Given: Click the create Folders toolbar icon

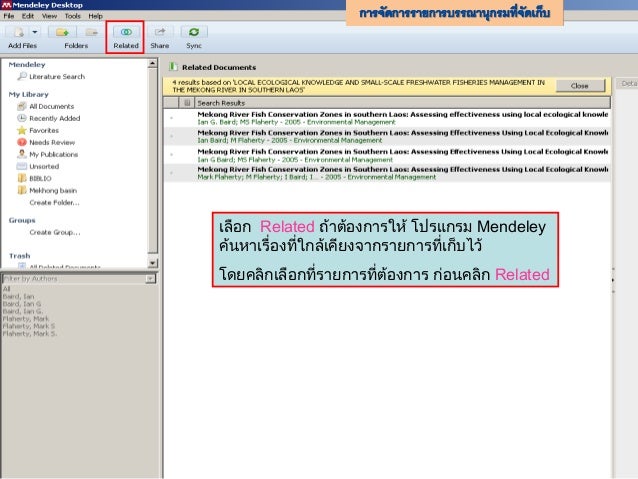Looking at the screenshot, I should point(62,32).
